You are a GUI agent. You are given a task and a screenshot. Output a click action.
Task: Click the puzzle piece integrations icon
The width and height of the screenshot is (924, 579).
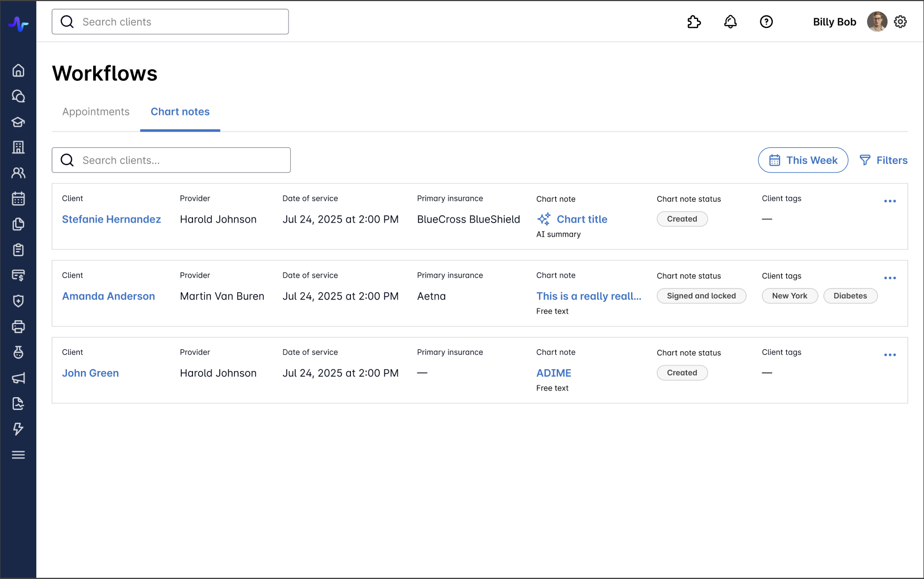(x=694, y=22)
